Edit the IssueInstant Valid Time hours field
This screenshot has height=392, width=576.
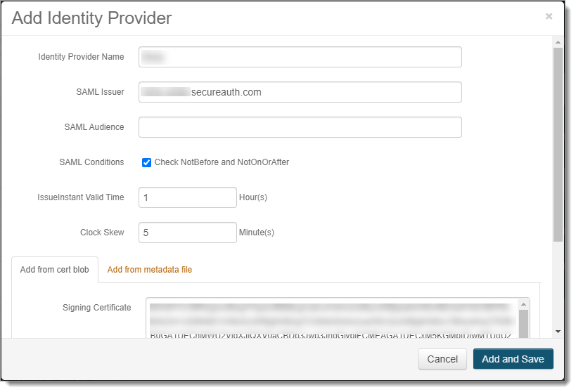click(187, 197)
